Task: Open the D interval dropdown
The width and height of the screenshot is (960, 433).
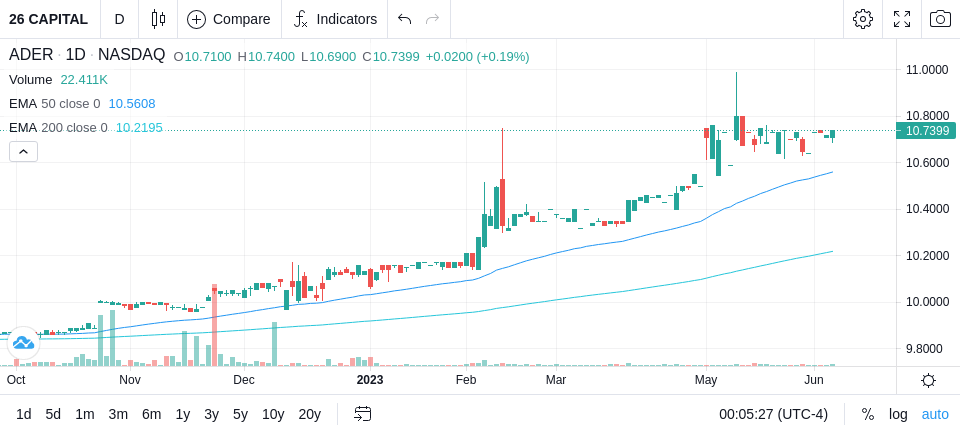Action: tap(119, 19)
